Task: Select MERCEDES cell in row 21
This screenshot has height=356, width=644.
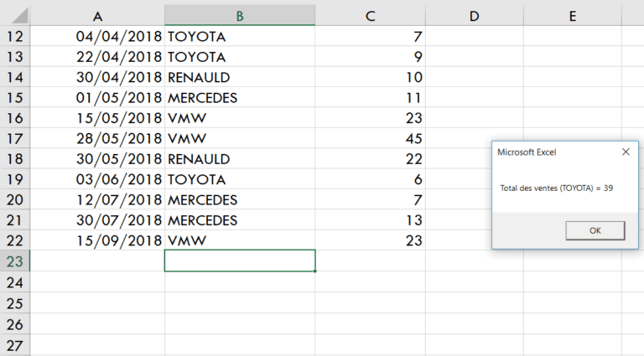Action: 240,220
